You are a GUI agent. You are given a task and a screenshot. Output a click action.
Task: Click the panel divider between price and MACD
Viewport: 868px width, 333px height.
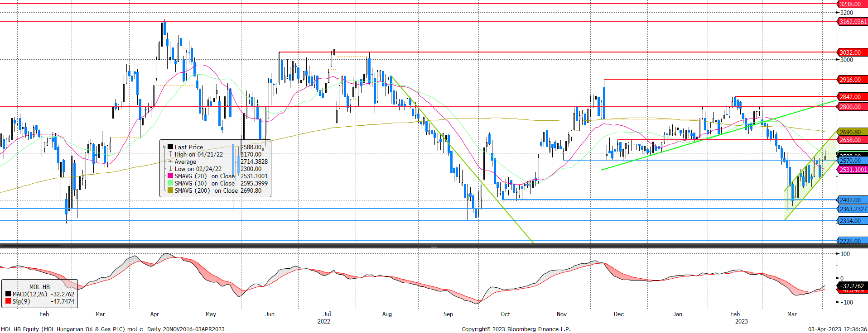point(434,246)
